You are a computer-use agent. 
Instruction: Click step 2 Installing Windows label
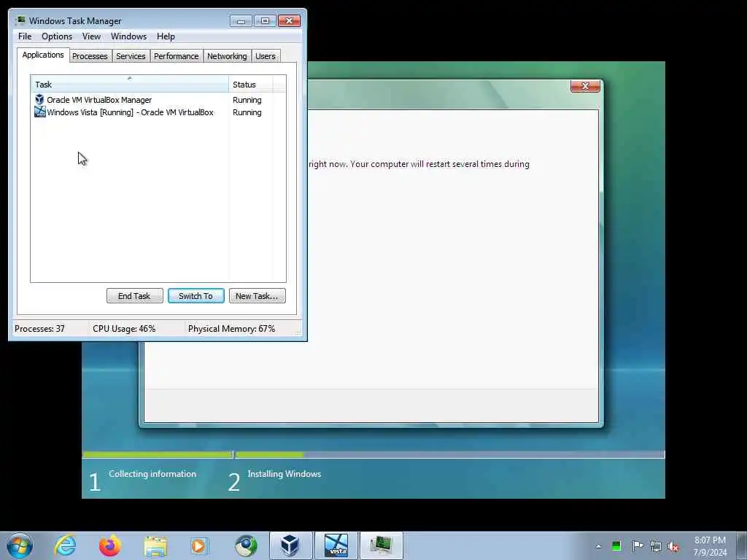(285, 474)
